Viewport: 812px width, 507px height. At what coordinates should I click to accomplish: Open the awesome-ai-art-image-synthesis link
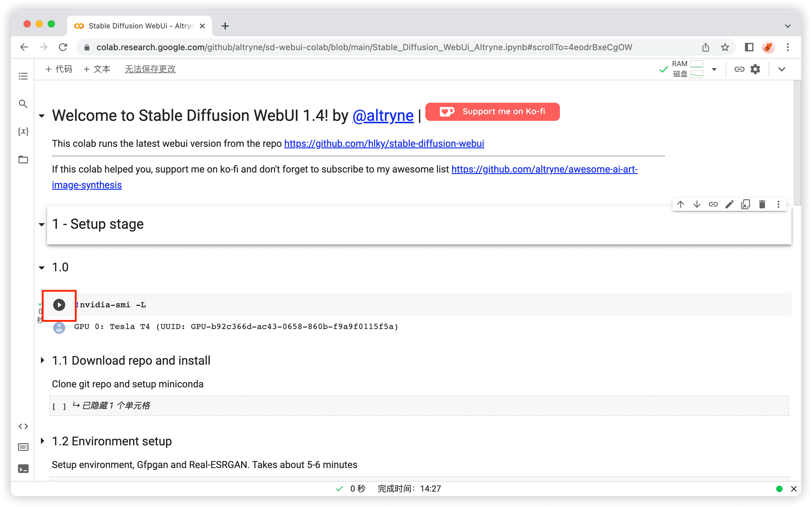544,169
